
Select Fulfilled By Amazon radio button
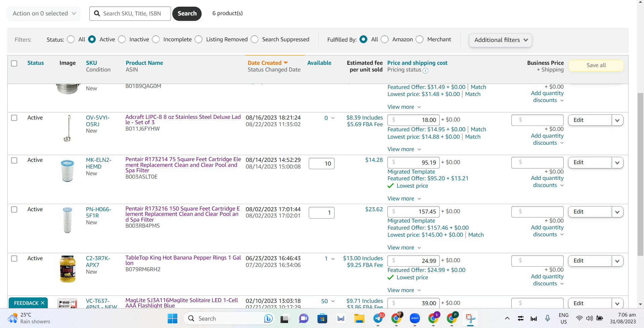coord(385,39)
